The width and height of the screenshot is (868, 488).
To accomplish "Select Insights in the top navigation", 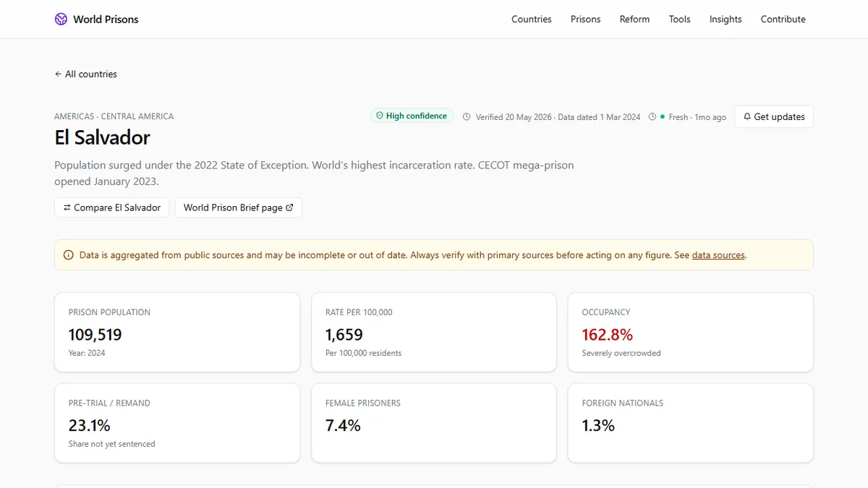I will [726, 20].
